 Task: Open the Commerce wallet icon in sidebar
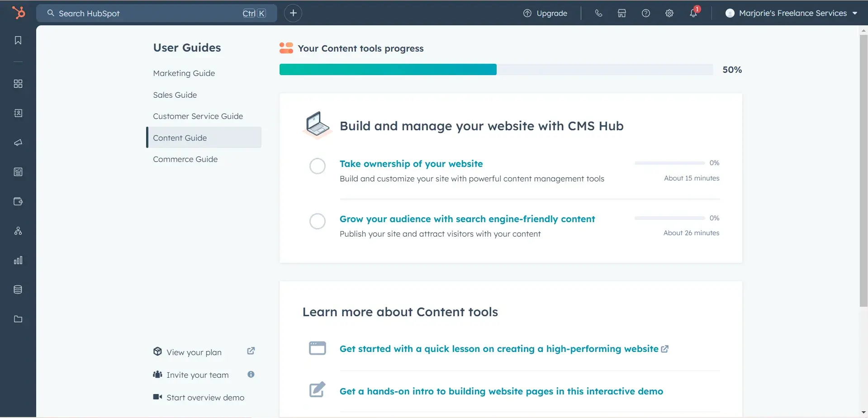point(18,201)
